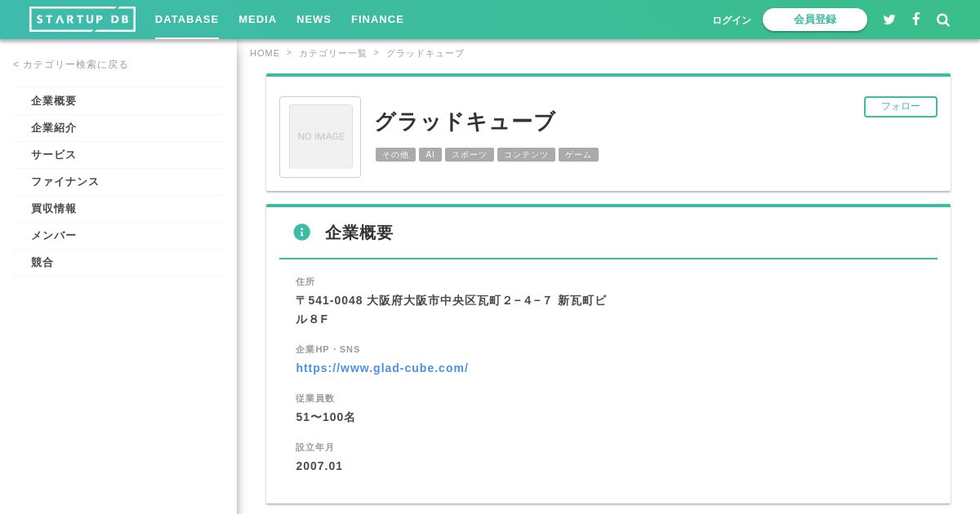Select 企業紹介 in sidebar
980x514 pixels.
tap(118, 128)
